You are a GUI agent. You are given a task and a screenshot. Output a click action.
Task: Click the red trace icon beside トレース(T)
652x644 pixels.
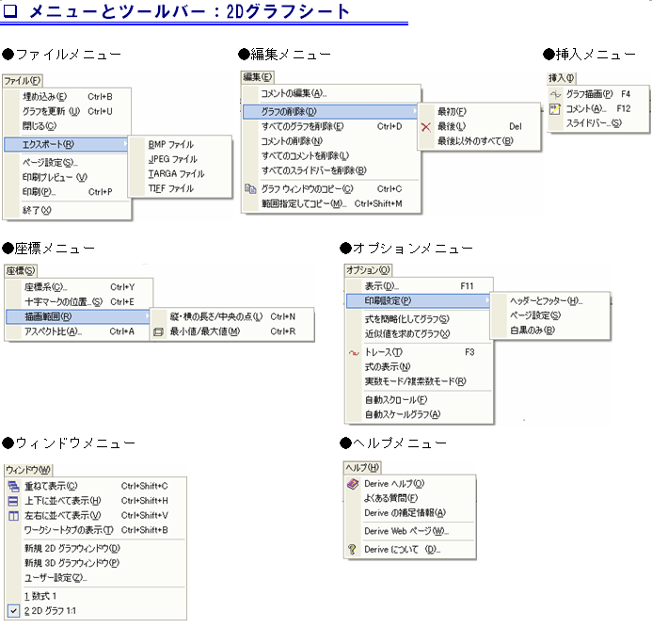(354, 353)
